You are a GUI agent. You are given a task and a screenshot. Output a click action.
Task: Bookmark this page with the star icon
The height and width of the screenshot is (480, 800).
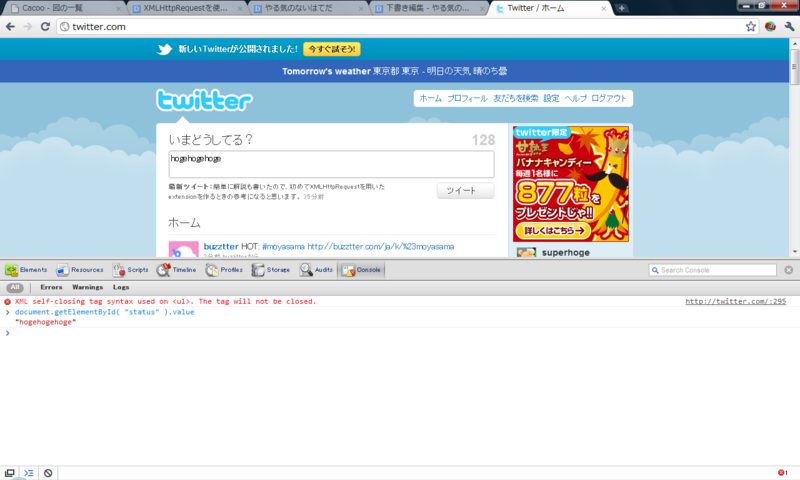[x=751, y=27]
